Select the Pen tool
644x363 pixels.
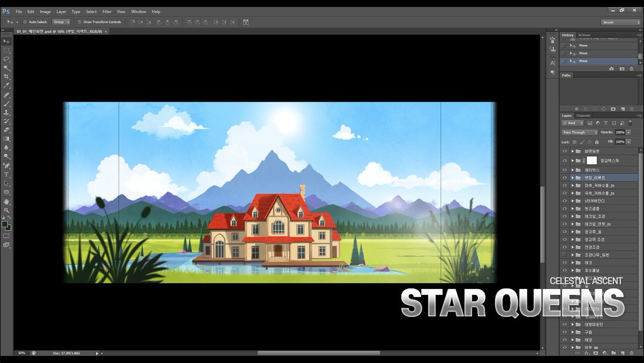[x=6, y=166]
